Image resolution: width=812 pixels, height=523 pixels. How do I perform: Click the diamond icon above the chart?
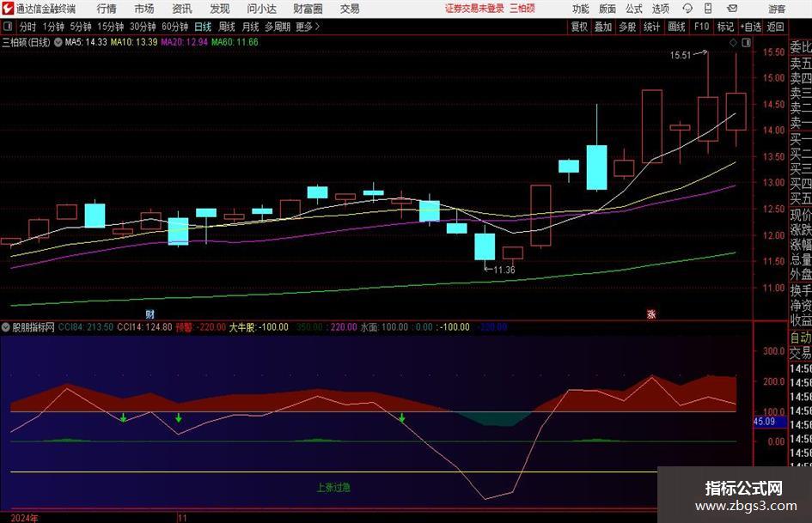[733, 42]
